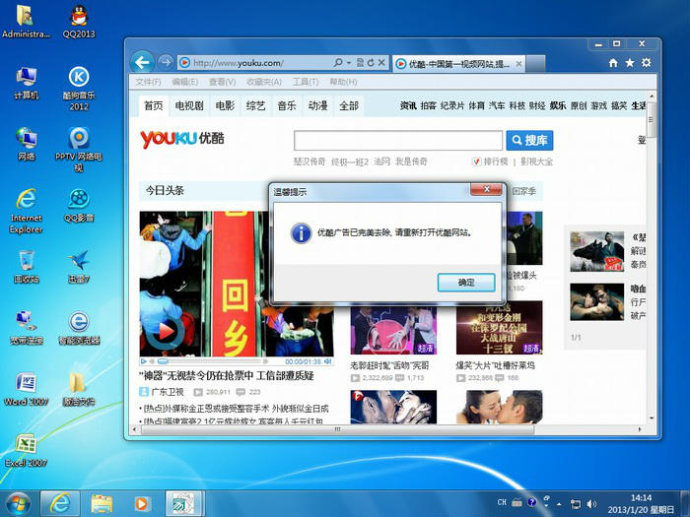Click the volume speaker tray icon

point(592,504)
